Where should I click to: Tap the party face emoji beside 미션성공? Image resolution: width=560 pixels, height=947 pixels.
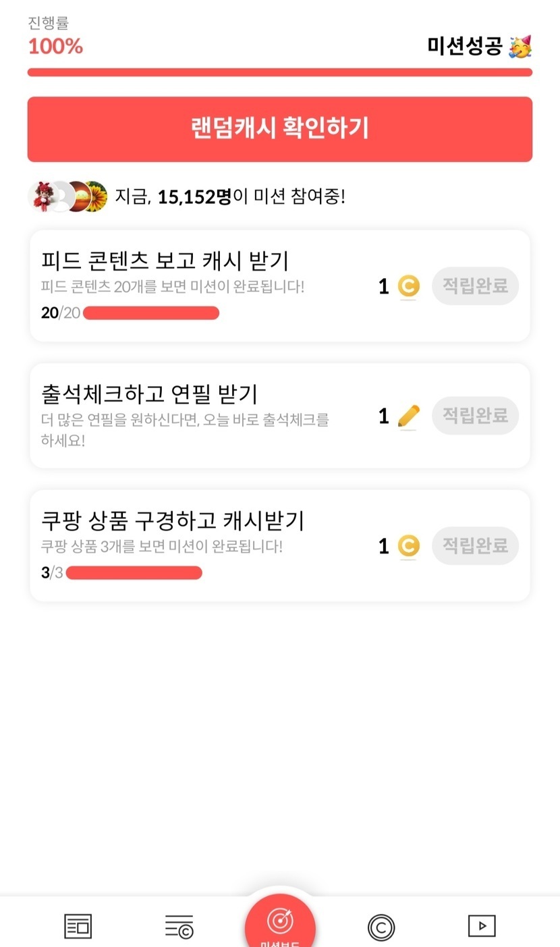tap(520, 47)
